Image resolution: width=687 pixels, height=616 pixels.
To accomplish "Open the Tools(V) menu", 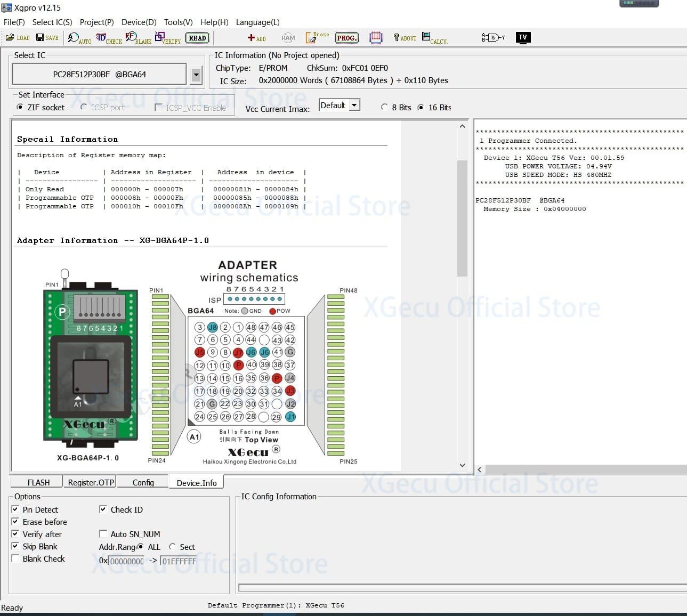I will point(178,22).
